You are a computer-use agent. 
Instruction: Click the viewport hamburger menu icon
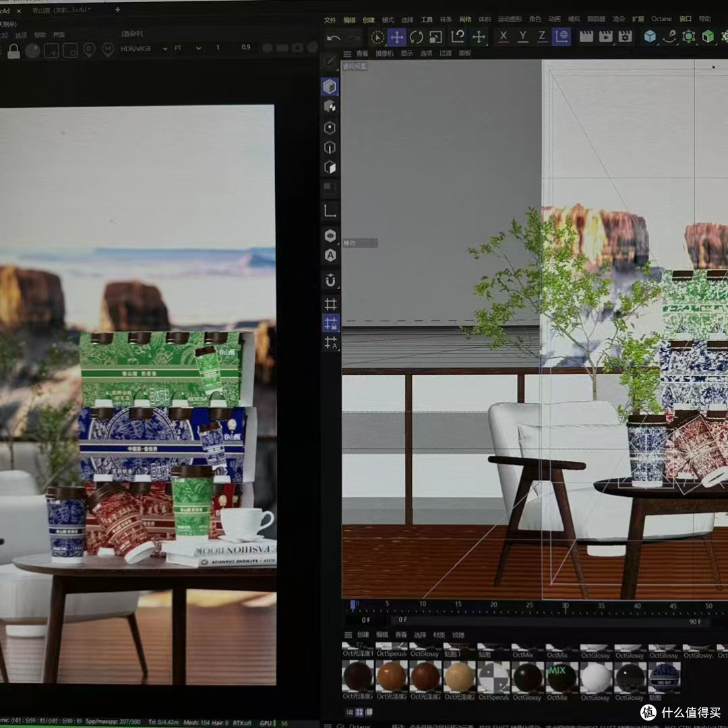click(x=347, y=54)
